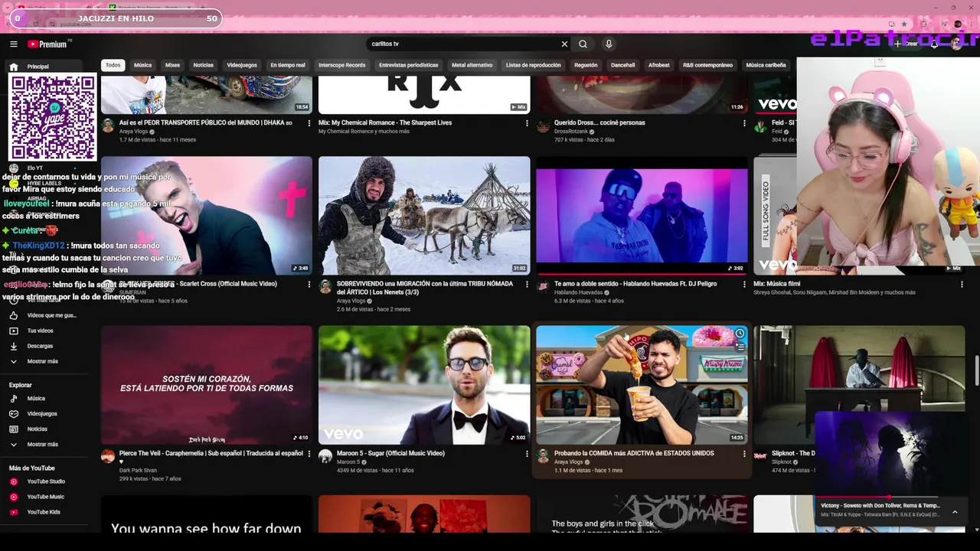Open options for Mix: Música filmi
This screenshot has width=980, height=551.
[962, 285]
